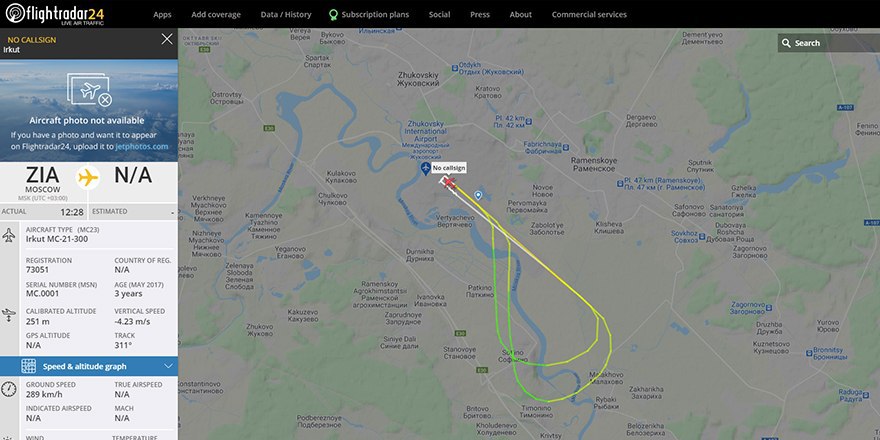The image size is (880, 440).
Task: Close the NO CALLSIGN flight panel
Action: click(167, 39)
